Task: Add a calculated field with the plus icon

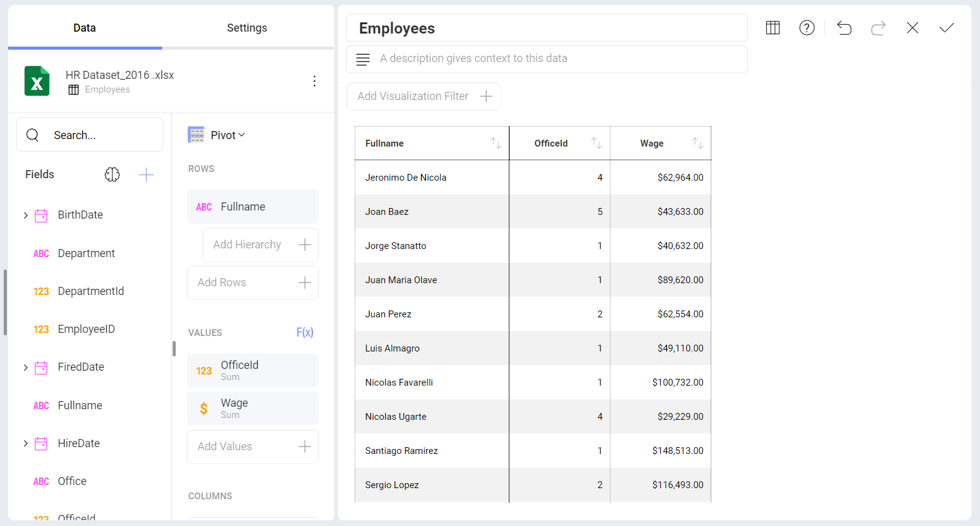Action: pos(146,175)
